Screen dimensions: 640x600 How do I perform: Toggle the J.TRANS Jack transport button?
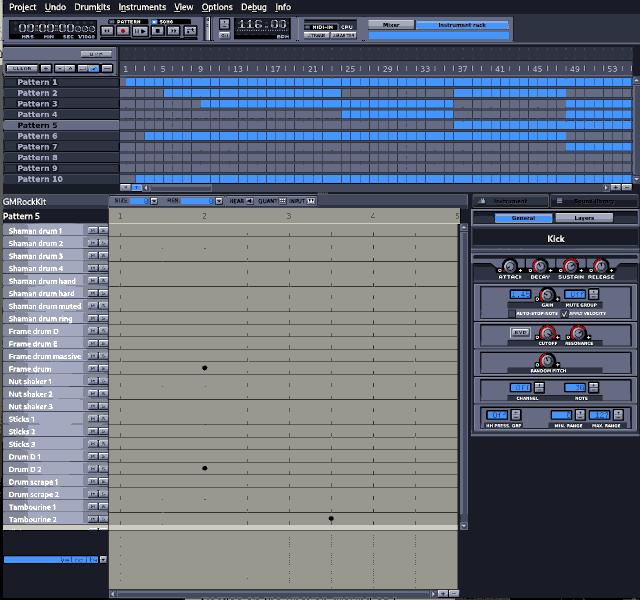click(x=317, y=36)
